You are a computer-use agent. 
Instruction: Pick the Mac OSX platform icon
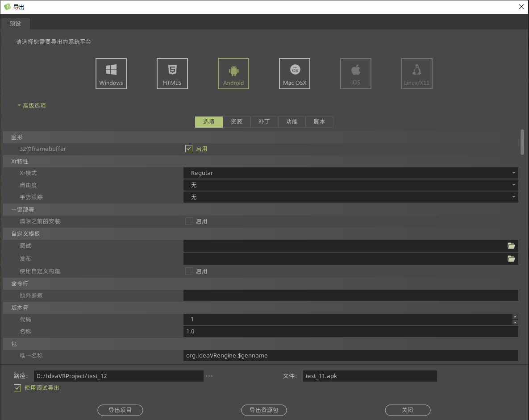tap(295, 74)
